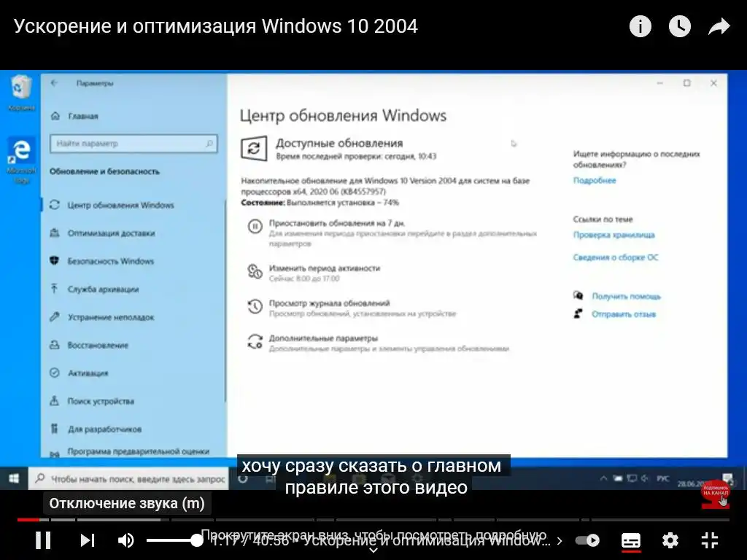Click the back arrow in Settings window

point(54,83)
